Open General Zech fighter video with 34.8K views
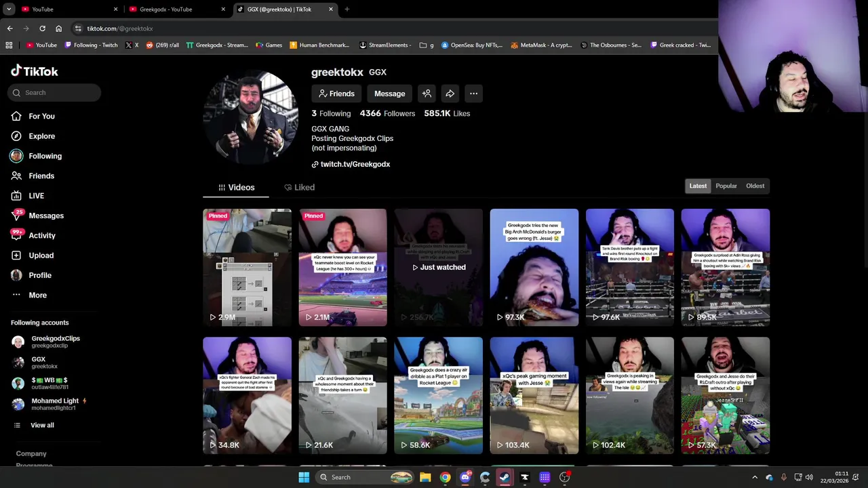This screenshot has width=868, height=488. click(x=247, y=396)
